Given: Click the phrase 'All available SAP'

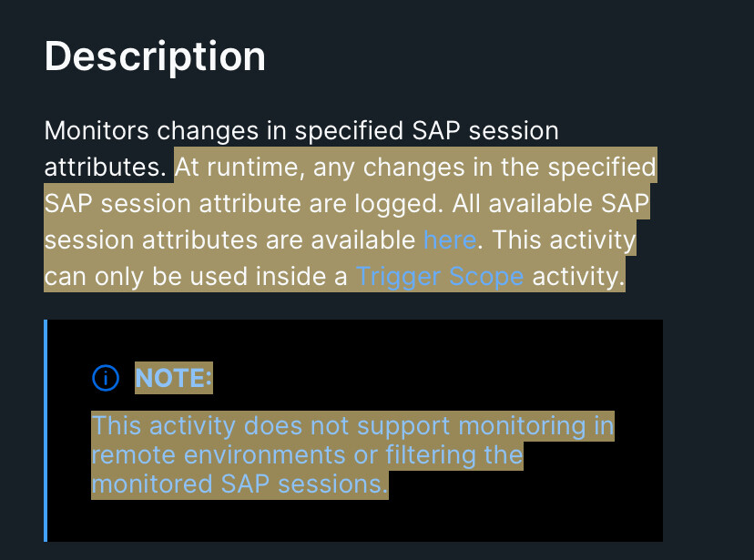Looking at the screenshot, I should (551, 203).
